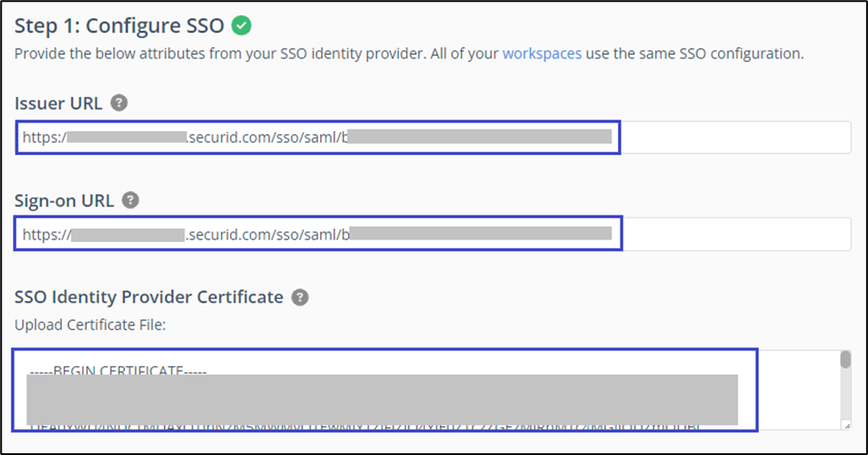Click the green checkmark beside Configure SSO

click(x=240, y=25)
